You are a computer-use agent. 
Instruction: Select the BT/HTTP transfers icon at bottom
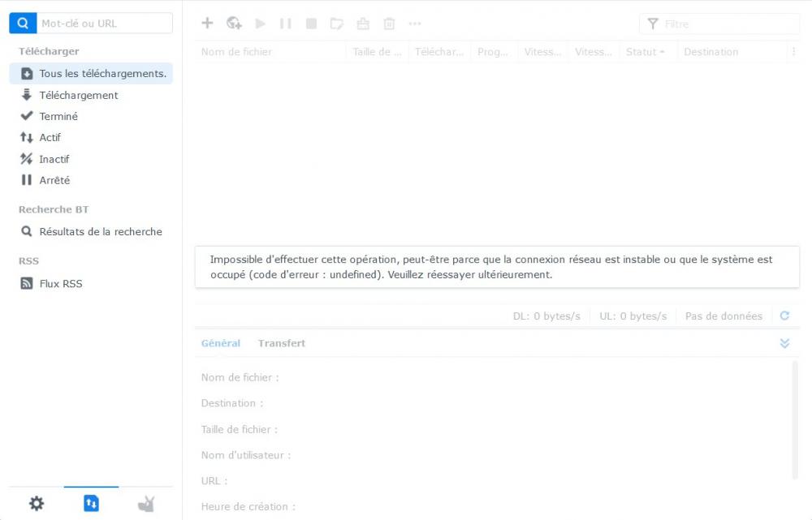[91, 504]
